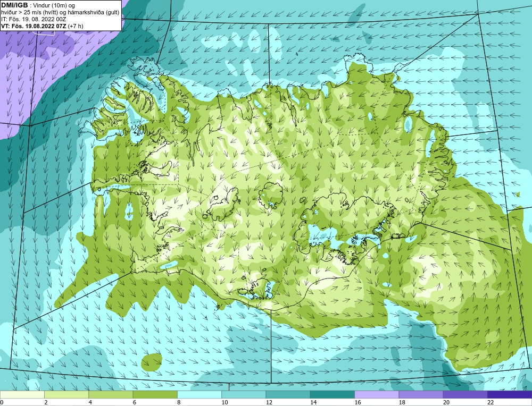Pick the 12–14 m/s medium teal legend swatch

288,394
